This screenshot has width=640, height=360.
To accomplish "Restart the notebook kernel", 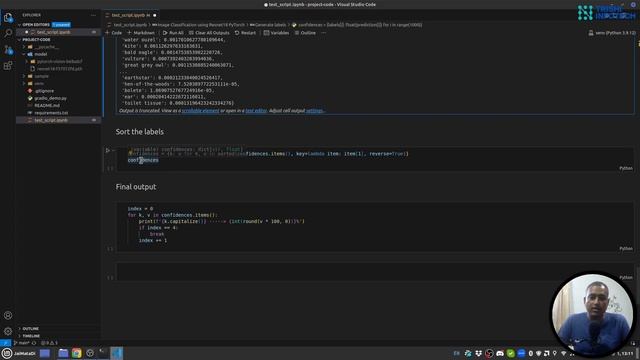I will pyautogui.click(x=245, y=33).
